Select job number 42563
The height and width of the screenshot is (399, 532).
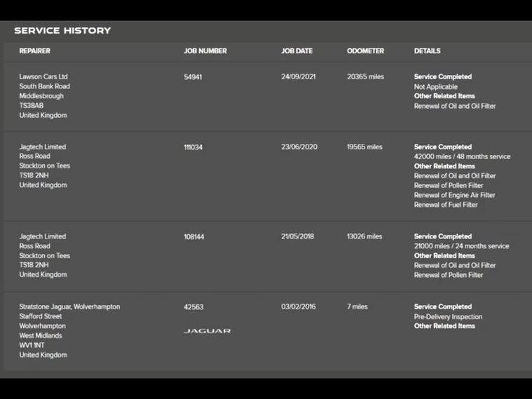click(x=193, y=307)
